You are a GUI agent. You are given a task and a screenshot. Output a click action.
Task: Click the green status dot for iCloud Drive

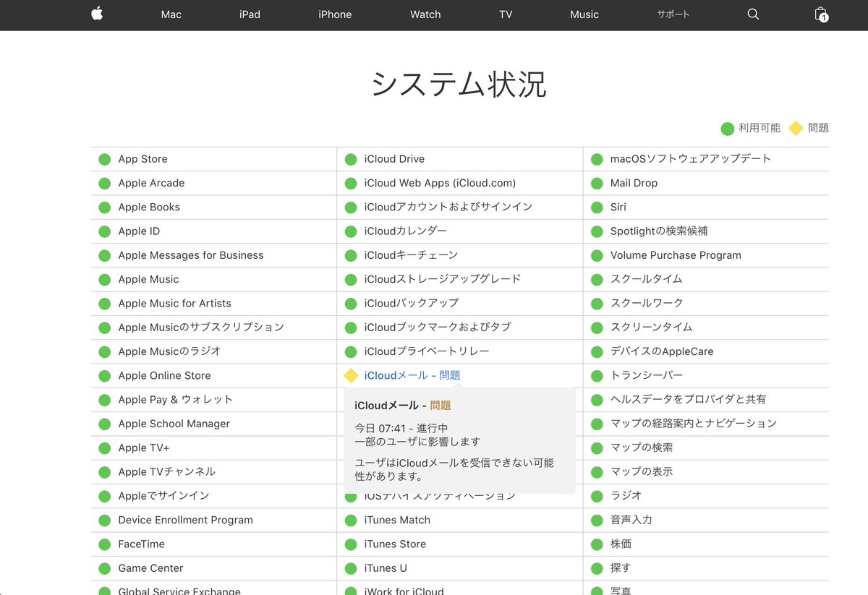[x=351, y=159]
